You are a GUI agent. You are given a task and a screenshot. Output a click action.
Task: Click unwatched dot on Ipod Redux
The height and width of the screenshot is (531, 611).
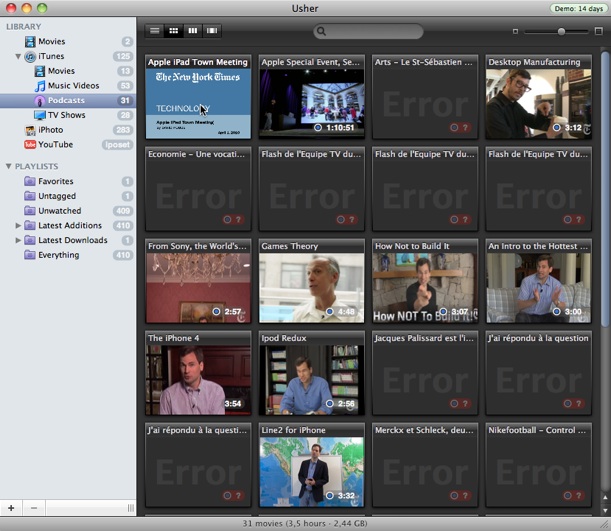330,403
